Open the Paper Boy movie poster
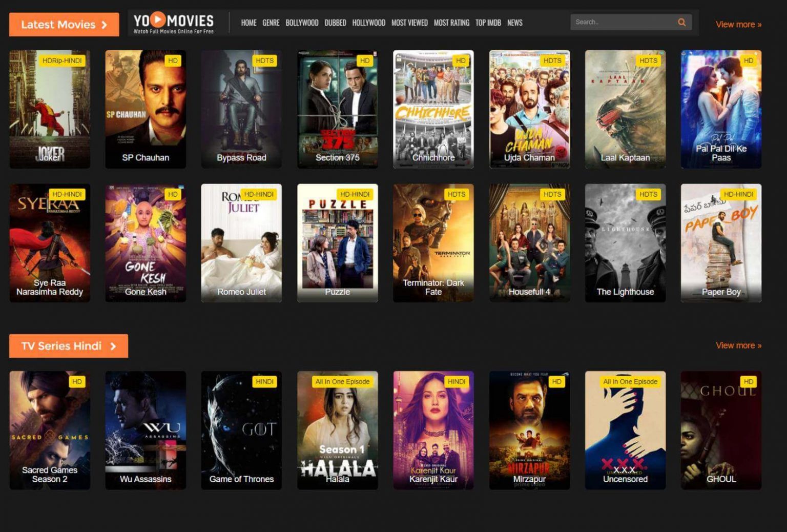787x532 pixels. 721,243
